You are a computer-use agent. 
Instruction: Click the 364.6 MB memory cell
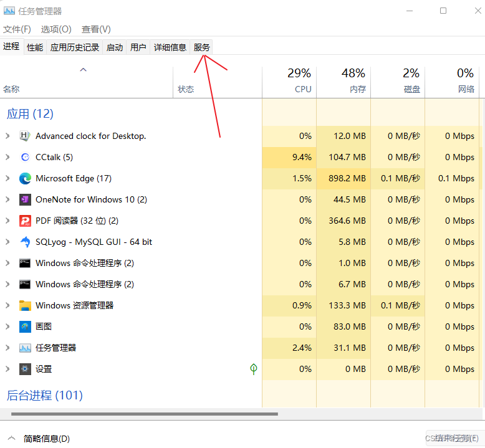pyautogui.click(x=343, y=221)
